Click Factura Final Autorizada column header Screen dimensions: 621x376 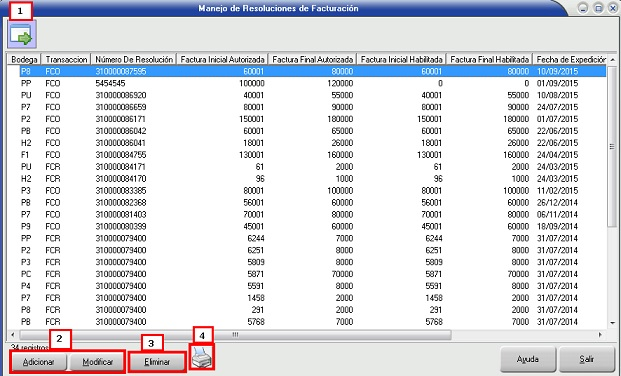click(312, 59)
